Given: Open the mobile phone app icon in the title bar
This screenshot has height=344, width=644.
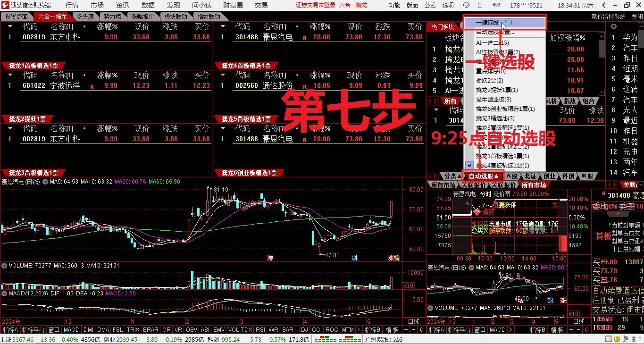Looking at the screenshot, I should (480, 5).
